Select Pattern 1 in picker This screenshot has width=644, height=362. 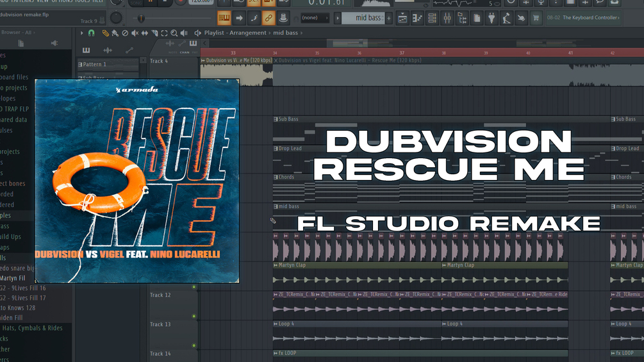pyautogui.click(x=108, y=65)
